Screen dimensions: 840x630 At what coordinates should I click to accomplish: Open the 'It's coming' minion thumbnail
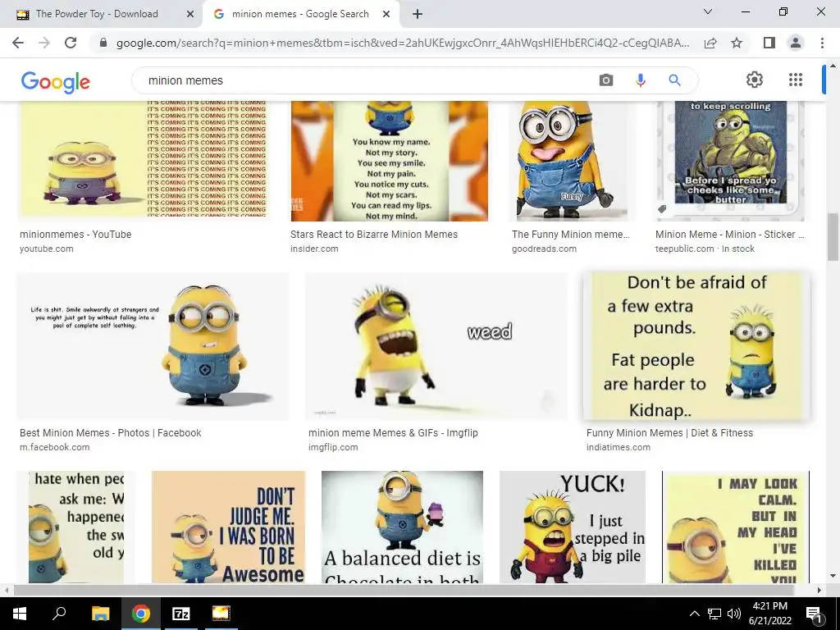pos(144,162)
